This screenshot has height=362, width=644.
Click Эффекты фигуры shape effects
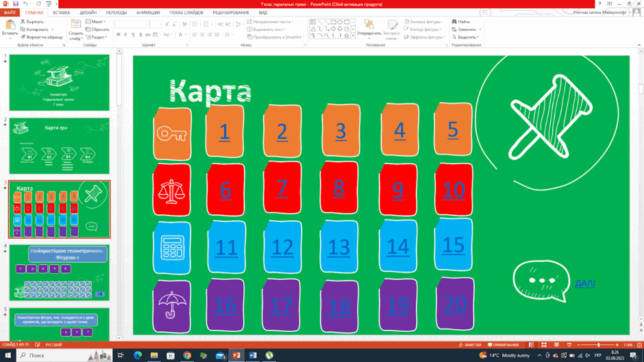[x=425, y=37]
